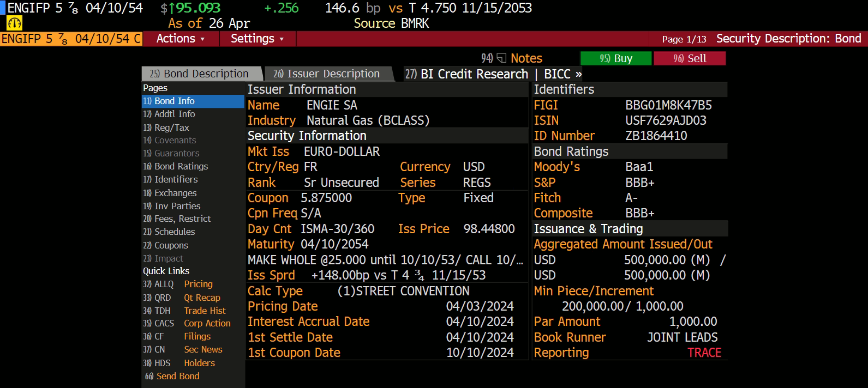
Task: Open TDH Trade Hist quick link
Action: [x=184, y=311]
